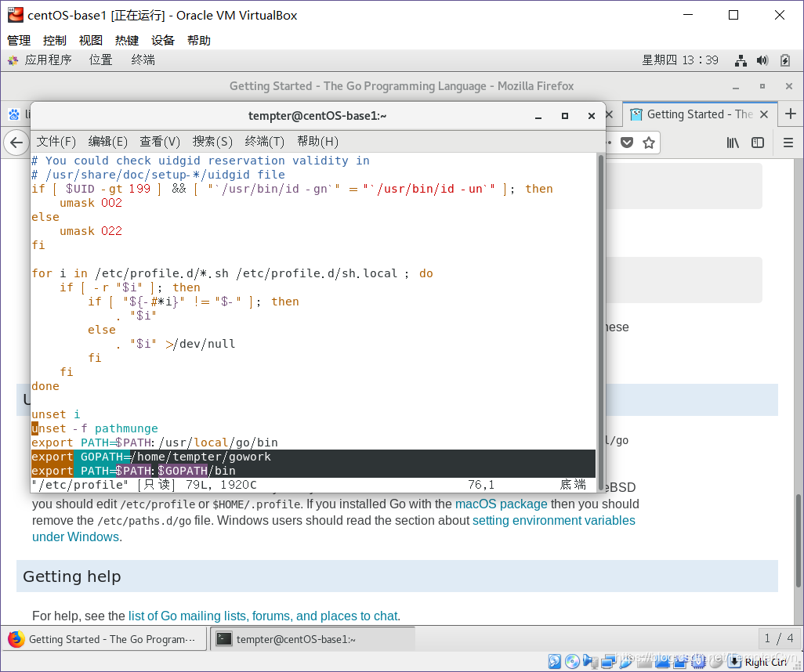Open list of Go mailing lists link
804x672 pixels.
[263, 616]
